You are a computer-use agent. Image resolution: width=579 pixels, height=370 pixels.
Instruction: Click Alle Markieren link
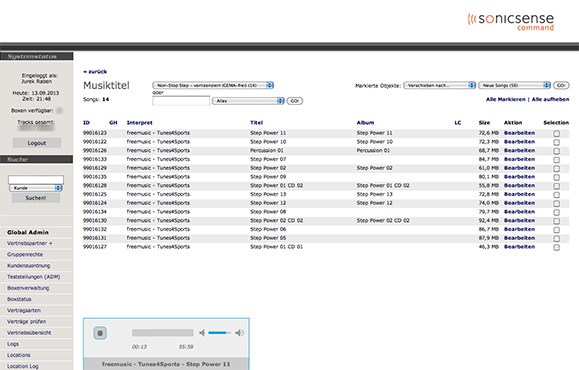(506, 99)
